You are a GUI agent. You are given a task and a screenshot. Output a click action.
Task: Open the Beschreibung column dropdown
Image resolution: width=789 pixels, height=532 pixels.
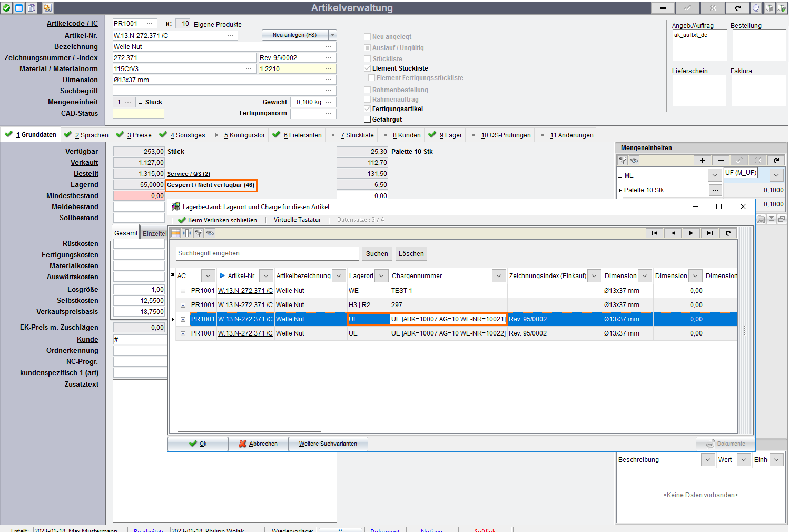point(708,460)
